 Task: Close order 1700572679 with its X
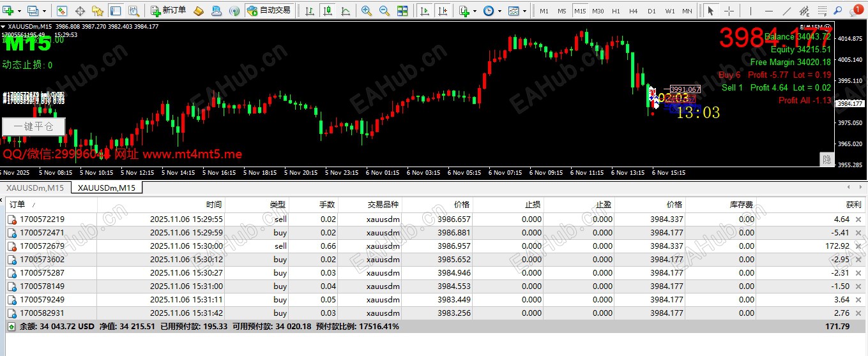858,246
